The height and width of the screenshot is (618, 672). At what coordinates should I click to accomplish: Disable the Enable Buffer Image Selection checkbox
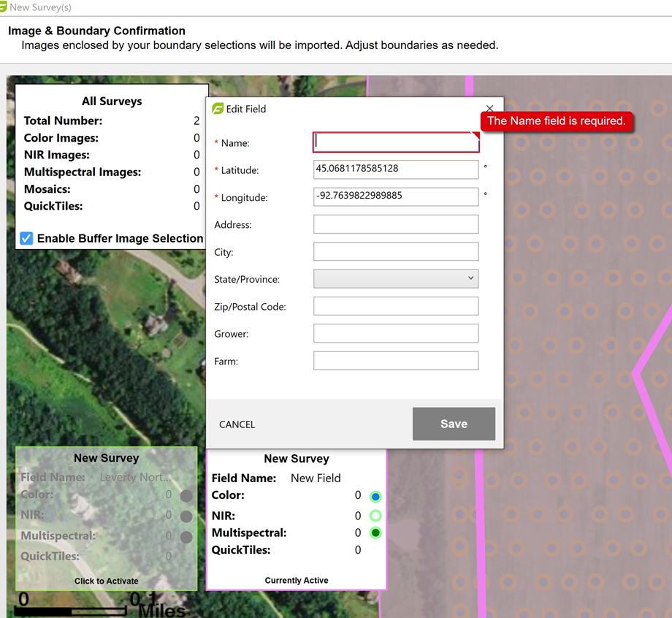click(x=26, y=238)
